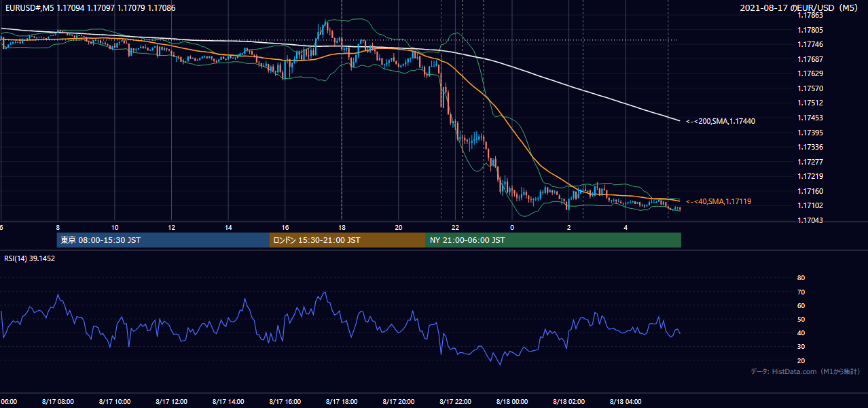
Task: Click hour label 16 on price chart time axis
Action: [285, 227]
